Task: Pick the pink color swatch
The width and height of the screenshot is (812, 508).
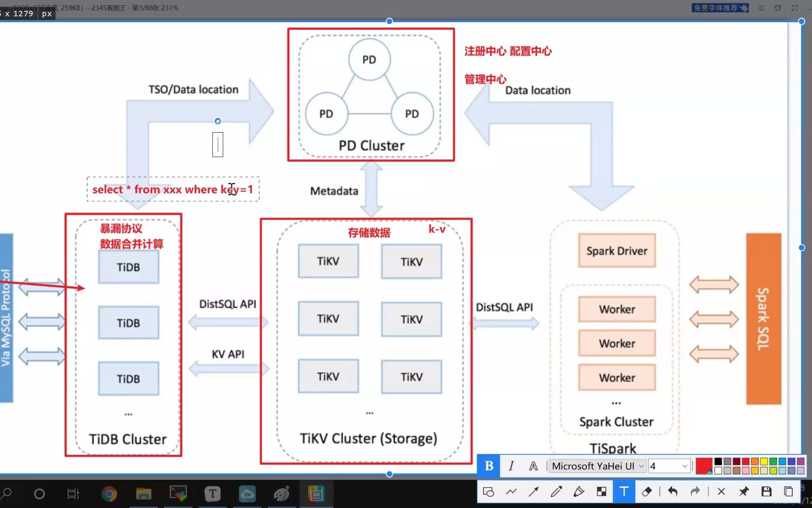Action: coord(746,470)
